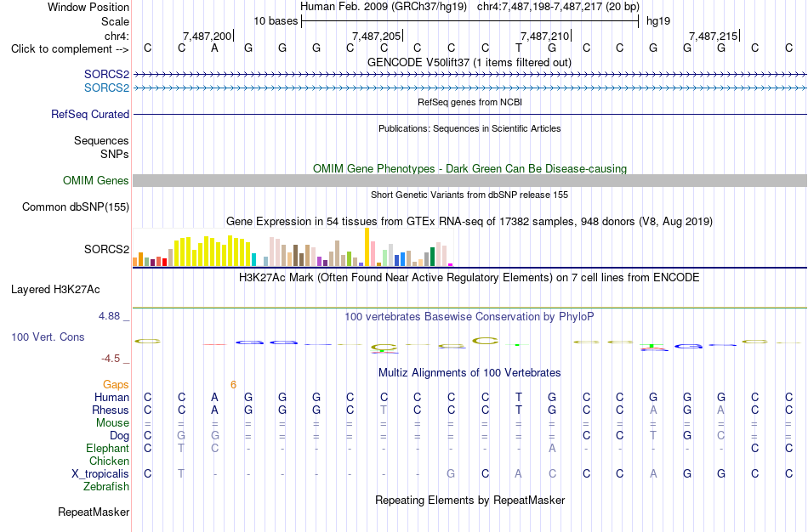Click the "Sequences" track label
Viewport: 808px width, 532px height.
101,140
